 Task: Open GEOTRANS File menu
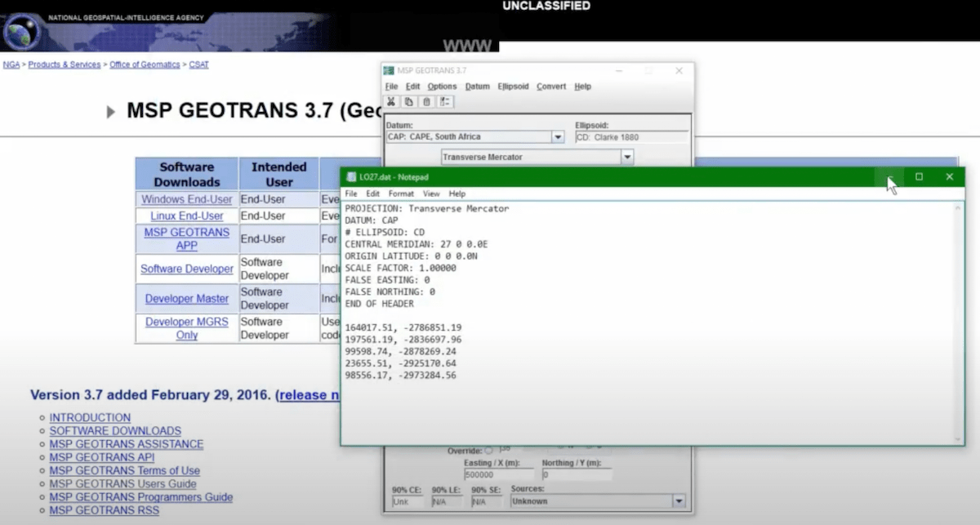point(391,87)
